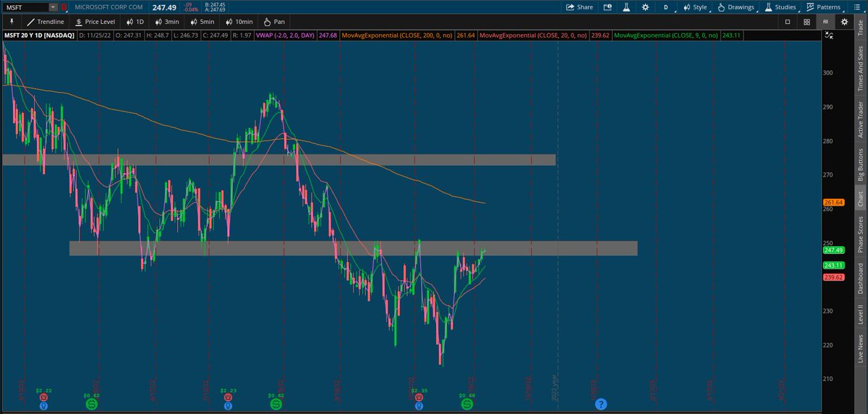Open the Style dropdown menu
Screen dimensions: 868x414
(695, 7)
